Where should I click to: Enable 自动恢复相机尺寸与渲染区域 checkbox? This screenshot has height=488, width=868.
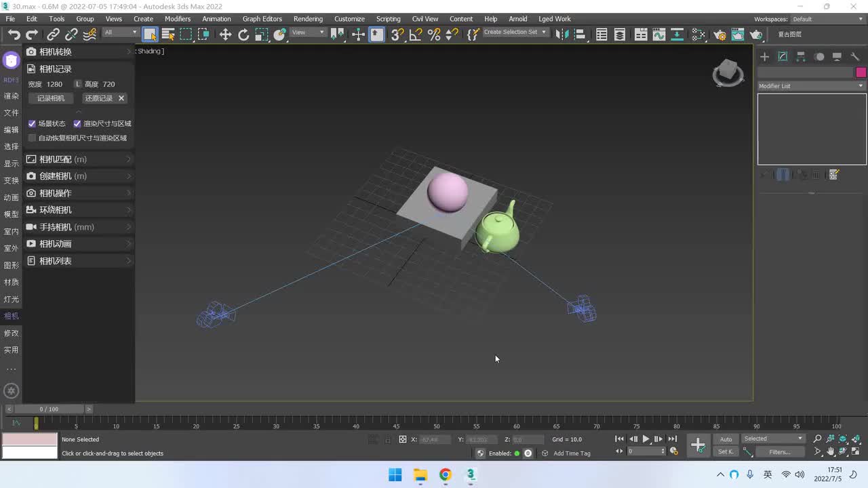click(x=32, y=138)
